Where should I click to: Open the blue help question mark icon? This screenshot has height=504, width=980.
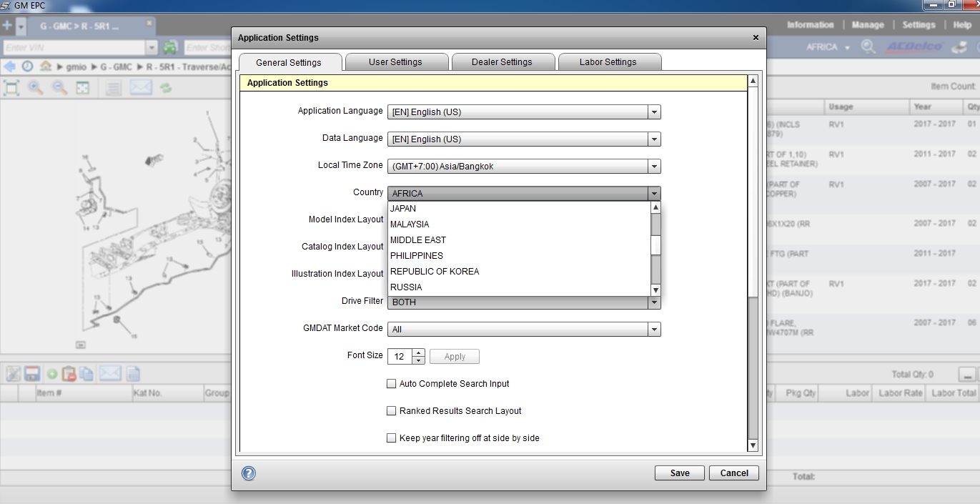tap(249, 473)
